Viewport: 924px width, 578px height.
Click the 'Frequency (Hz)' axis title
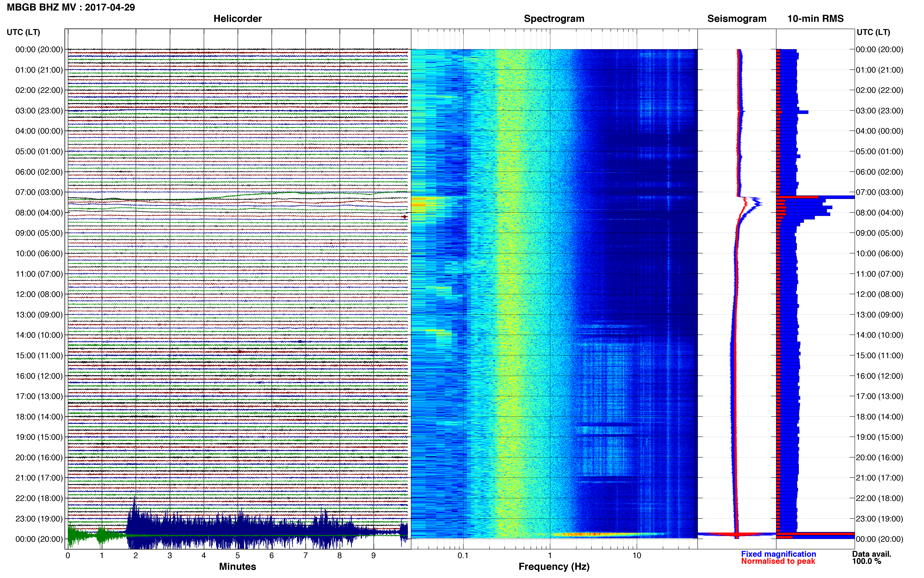[554, 566]
